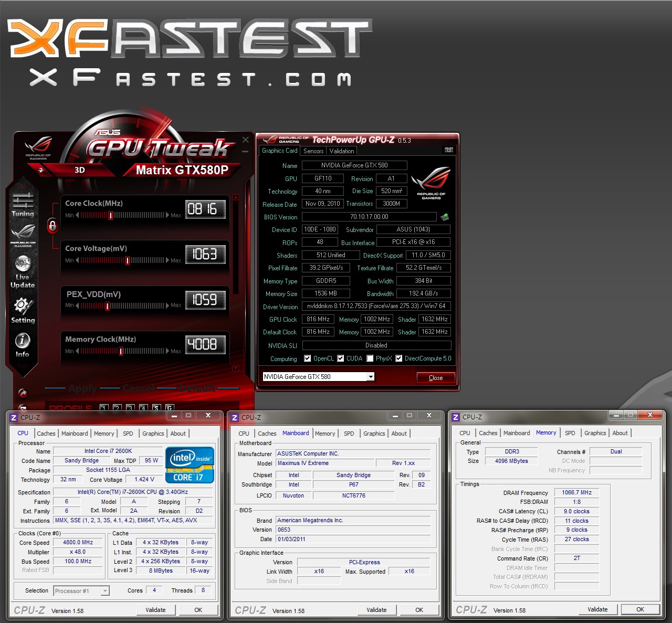Click the Core Voltage slider handle
The height and width of the screenshot is (623, 672).
point(127,260)
